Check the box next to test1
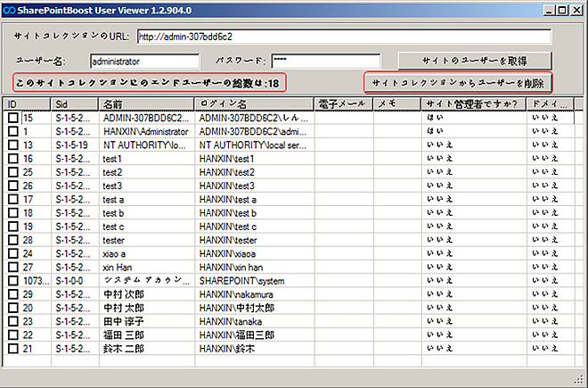The image size is (588, 388). coord(13,158)
